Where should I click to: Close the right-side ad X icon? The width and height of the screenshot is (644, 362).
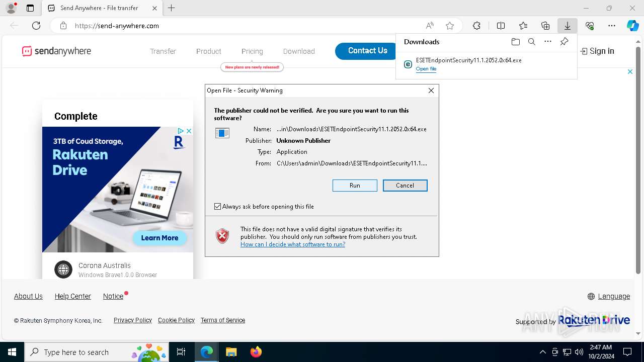(630, 72)
